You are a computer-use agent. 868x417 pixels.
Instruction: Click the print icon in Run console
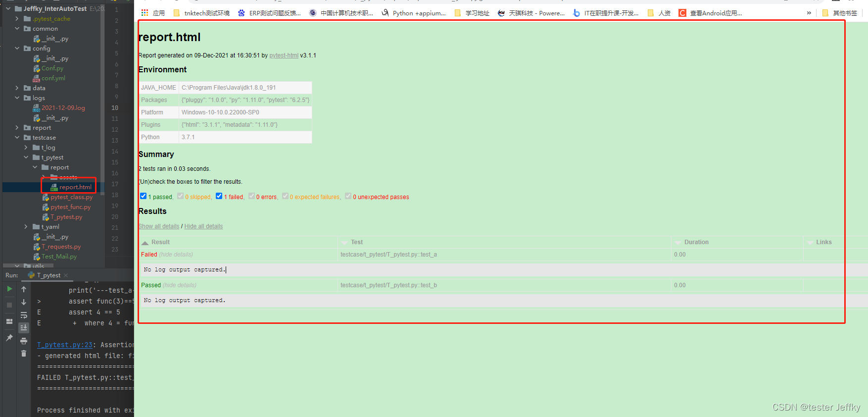click(x=24, y=341)
